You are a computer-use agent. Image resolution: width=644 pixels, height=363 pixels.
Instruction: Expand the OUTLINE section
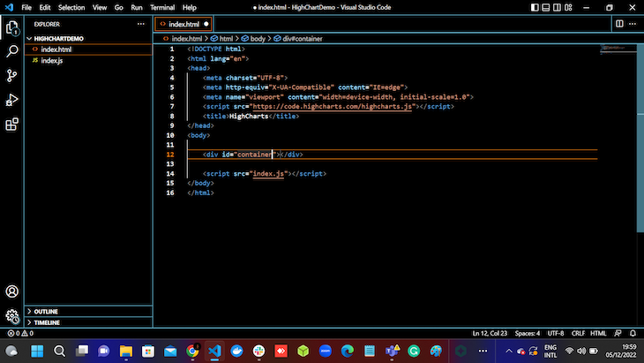[x=46, y=311]
